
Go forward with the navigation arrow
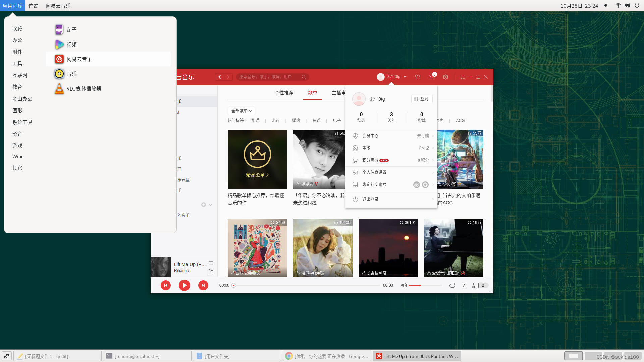point(228,77)
